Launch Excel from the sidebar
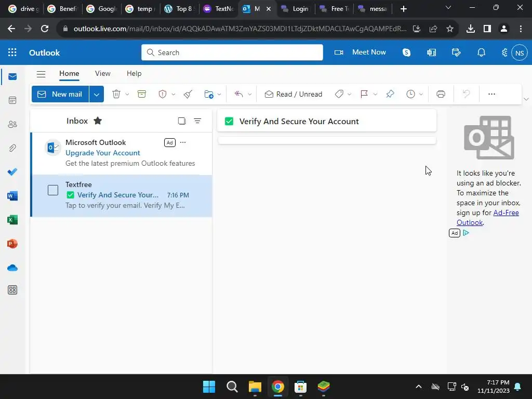Screen dimensions: 532x399 coord(12,220)
